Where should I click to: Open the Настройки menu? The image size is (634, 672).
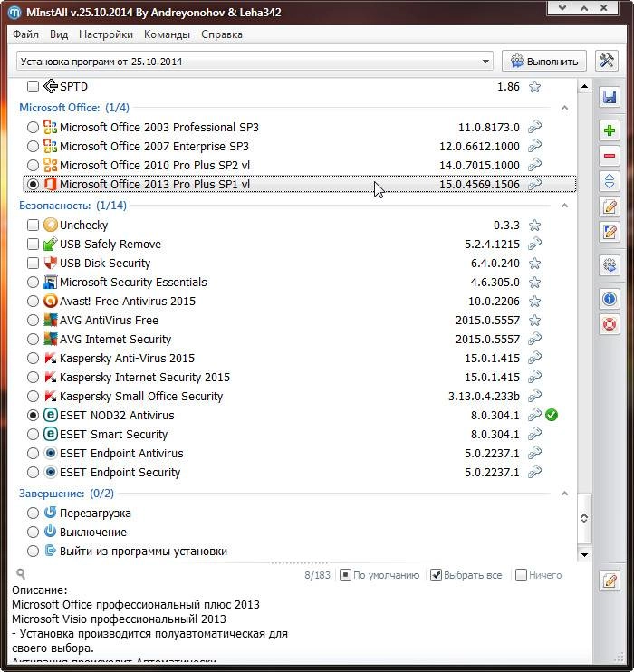point(106,34)
